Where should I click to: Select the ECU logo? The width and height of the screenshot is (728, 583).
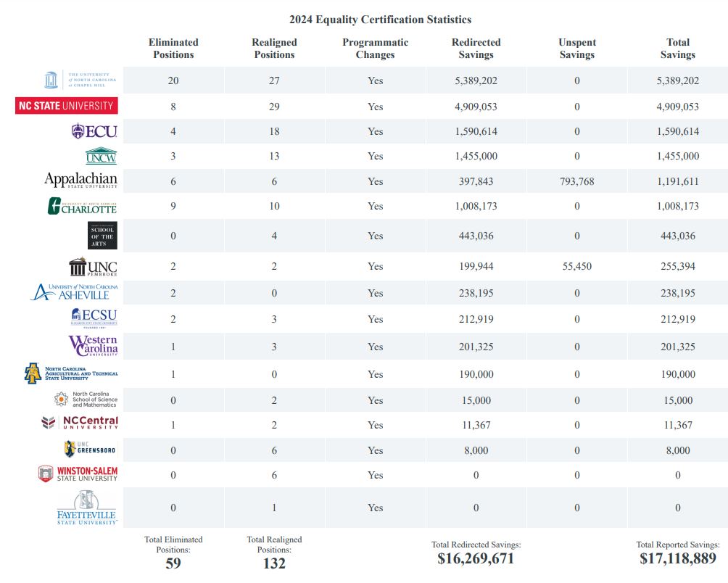pyautogui.click(x=94, y=131)
